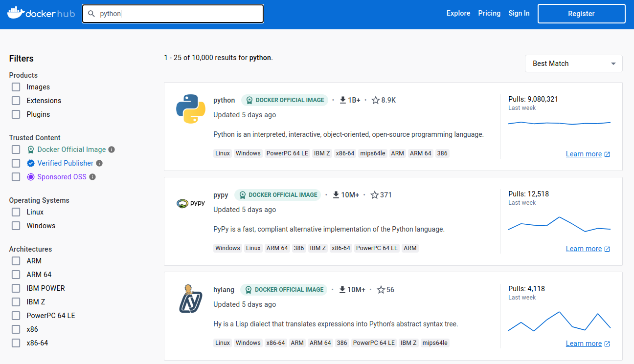Screen dimensions: 634x364
Task: Click the Docker Official Image filter info icon
Action: pyautogui.click(x=112, y=150)
